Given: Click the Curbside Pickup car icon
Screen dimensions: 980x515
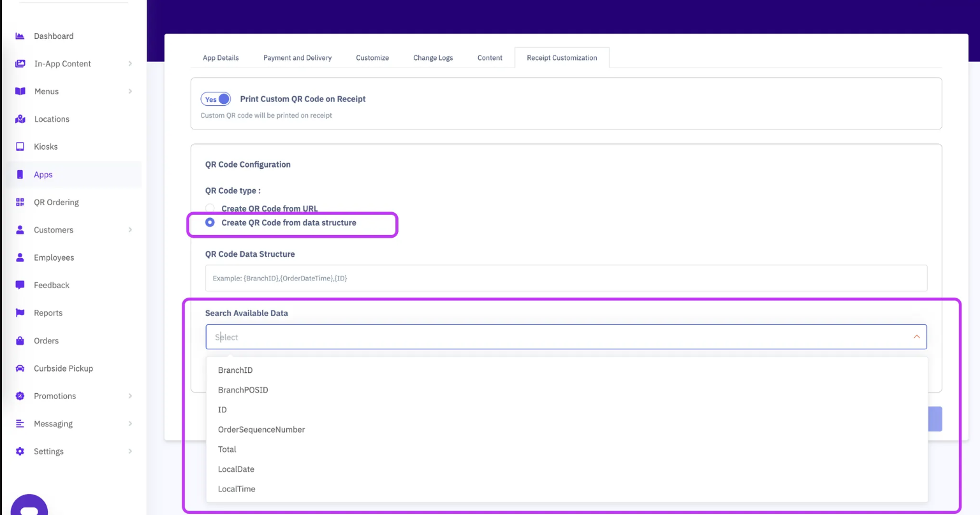Looking at the screenshot, I should [x=20, y=368].
